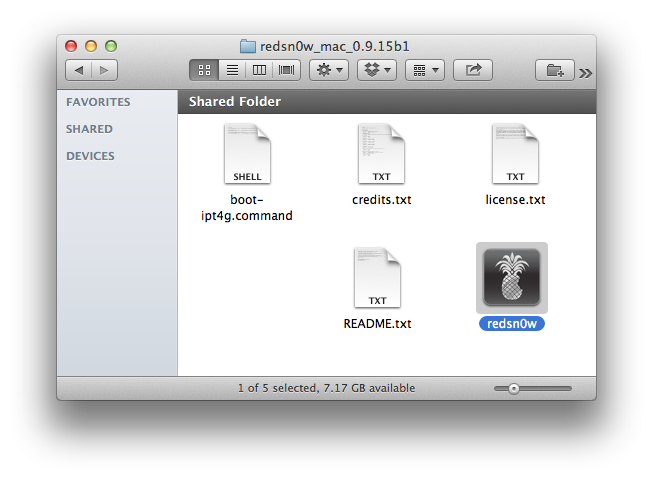This screenshot has width=653, height=479.
Task: Click the Shared Folder header bar
Action: click(x=387, y=102)
